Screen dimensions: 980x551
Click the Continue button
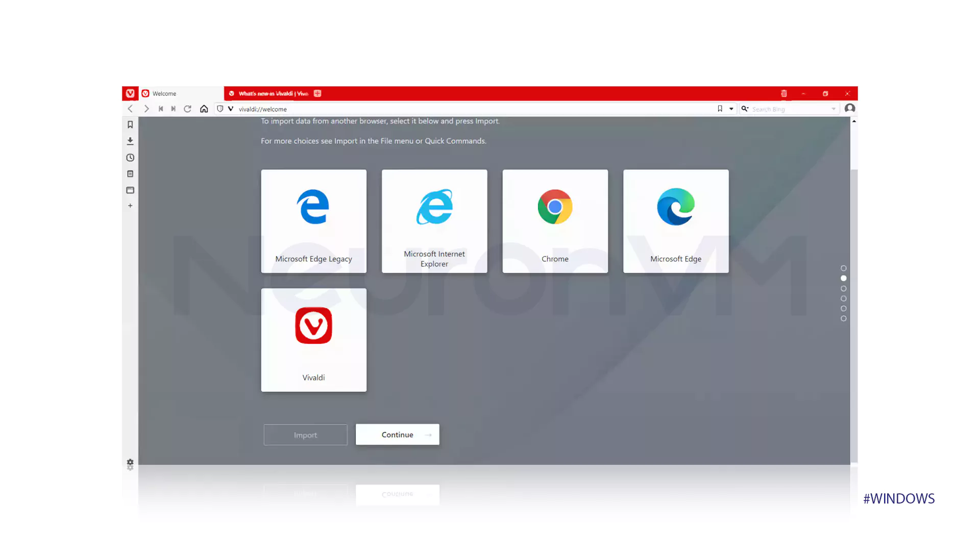[398, 435]
